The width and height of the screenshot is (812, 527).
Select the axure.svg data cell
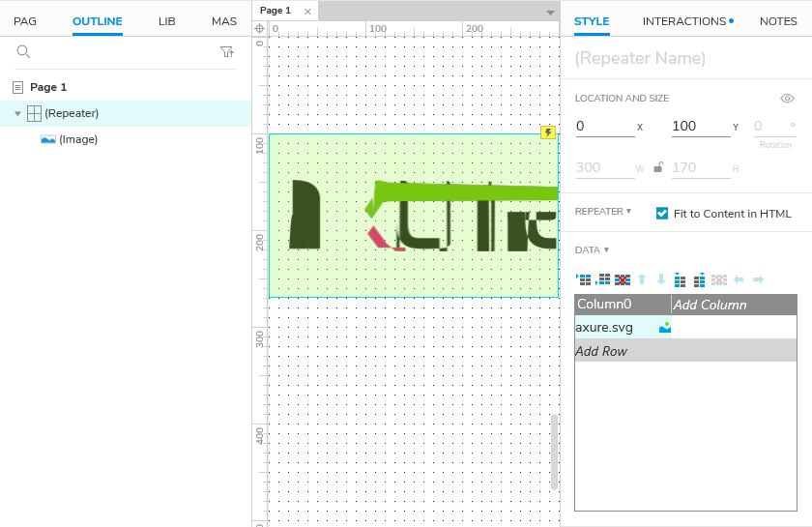623,328
